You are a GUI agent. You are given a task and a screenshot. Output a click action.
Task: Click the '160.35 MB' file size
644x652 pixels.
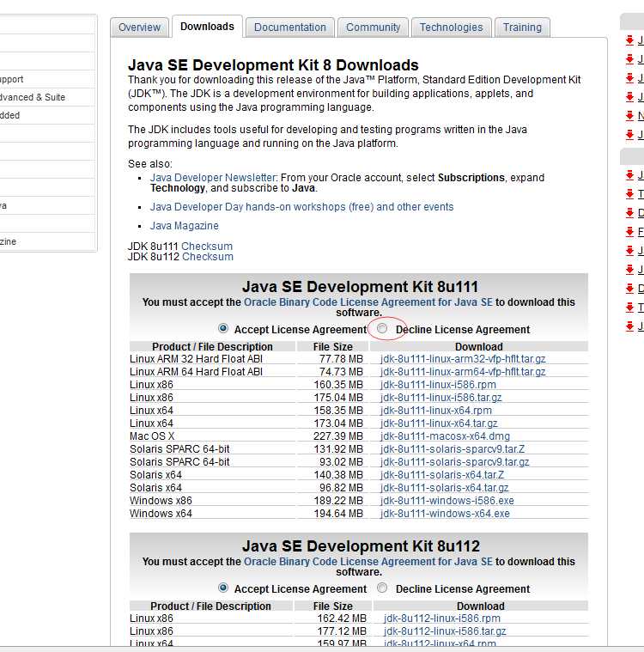coord(338,385)
